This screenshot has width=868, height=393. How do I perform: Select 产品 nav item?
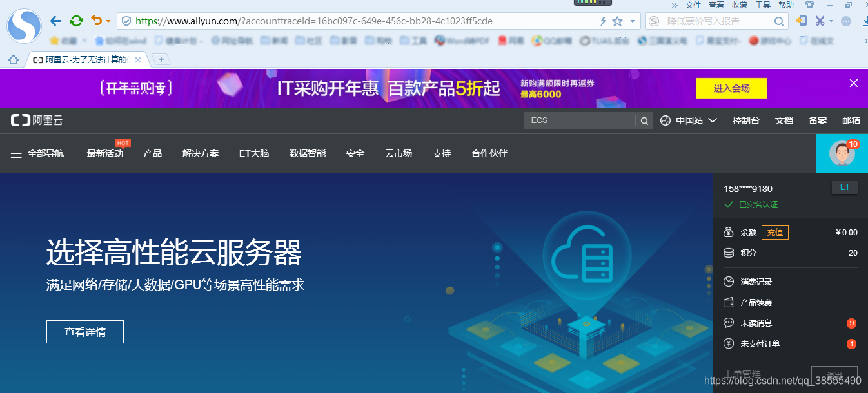click(153, 153)
